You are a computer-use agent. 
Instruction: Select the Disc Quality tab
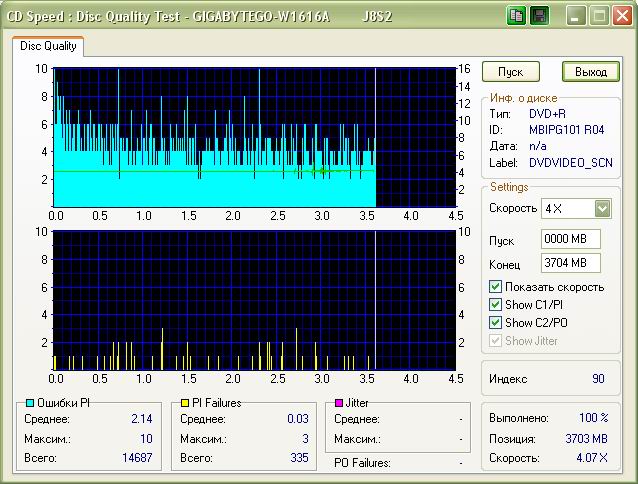47,44
